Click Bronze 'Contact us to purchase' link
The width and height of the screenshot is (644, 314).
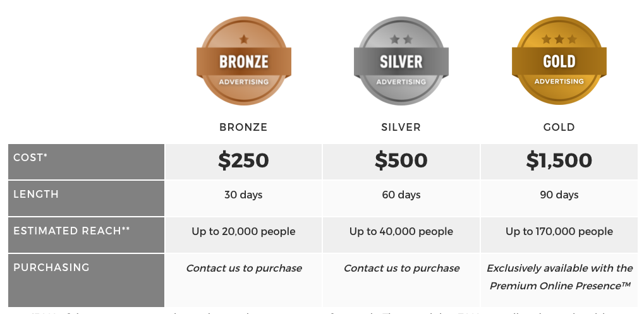tap(244, 269)
